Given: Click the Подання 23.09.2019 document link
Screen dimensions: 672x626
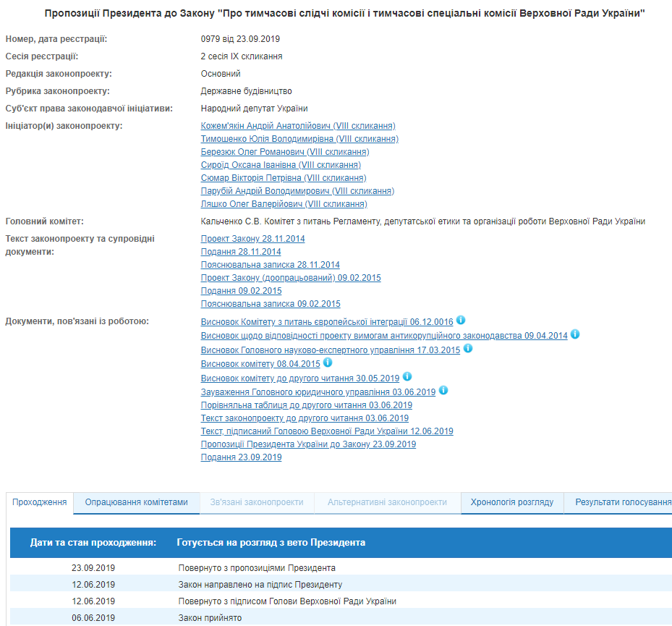Looking at the screenshot, I should pos(241,457).
